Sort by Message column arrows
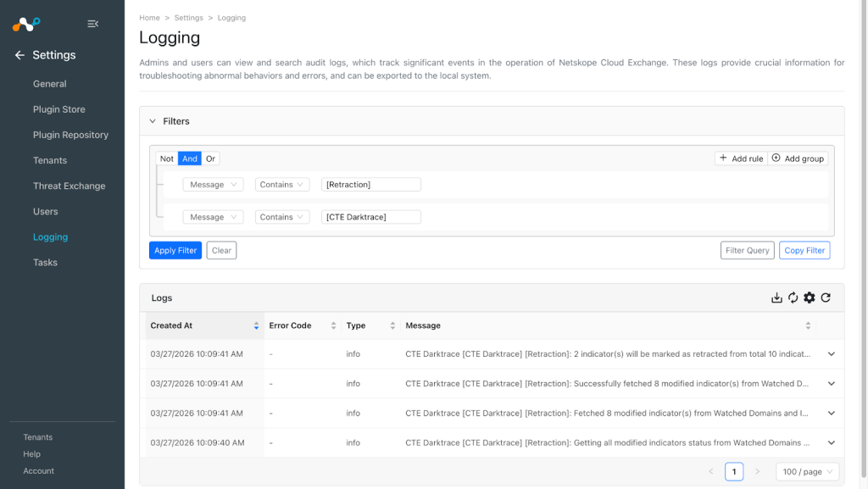 point(808,325)
